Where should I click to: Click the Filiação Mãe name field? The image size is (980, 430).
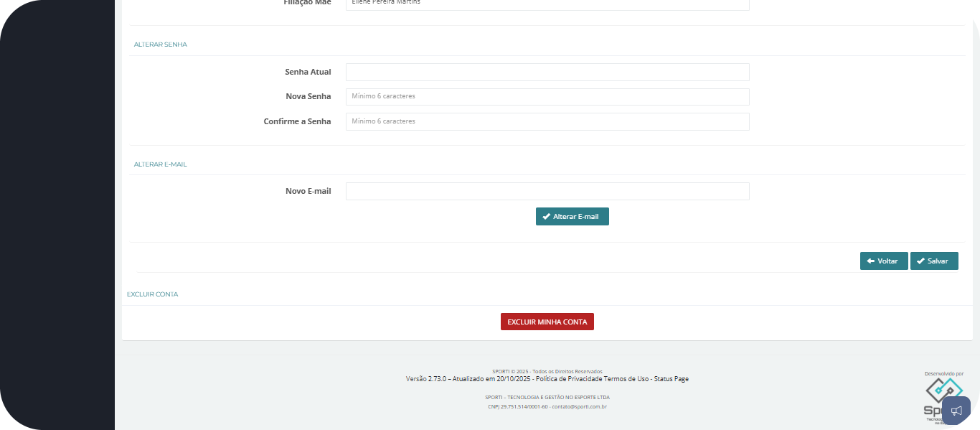(x=547, y=4)
